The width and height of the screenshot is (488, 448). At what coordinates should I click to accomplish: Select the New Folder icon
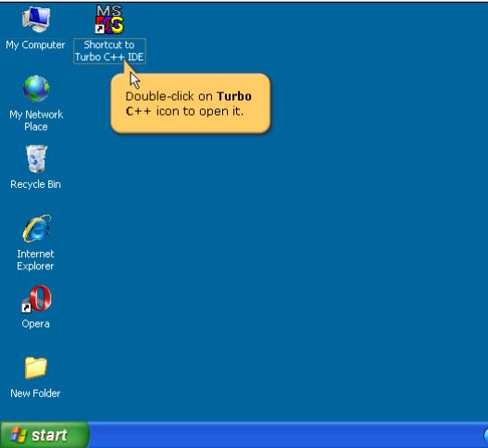36,367
